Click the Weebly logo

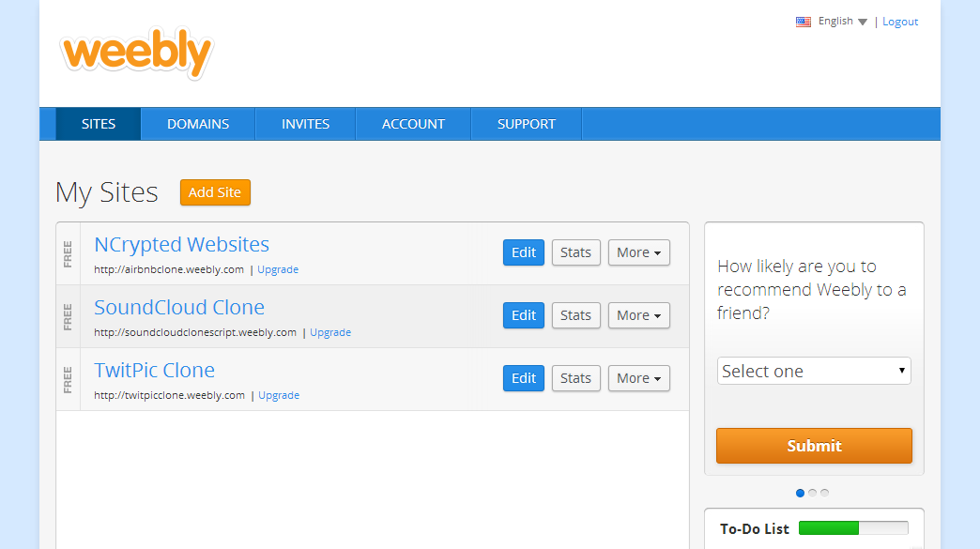point(137,53)
